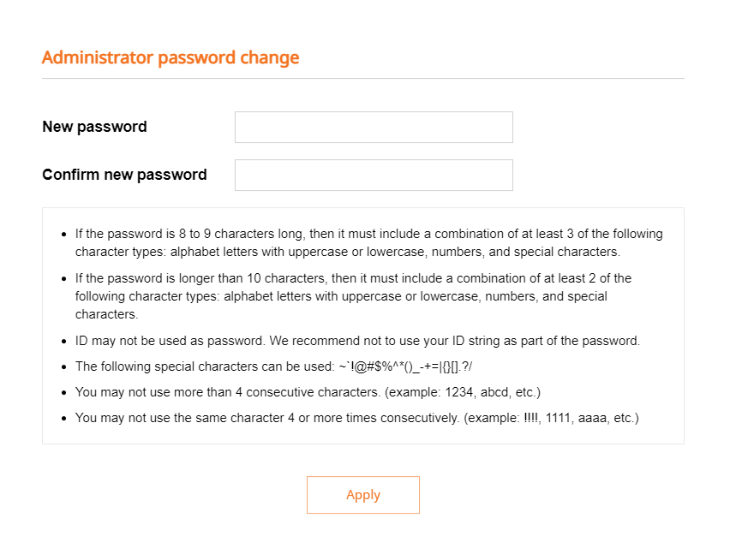Click the divider line under the heading
This screenshot has width=736, height=560.
(x=362, y=78)
